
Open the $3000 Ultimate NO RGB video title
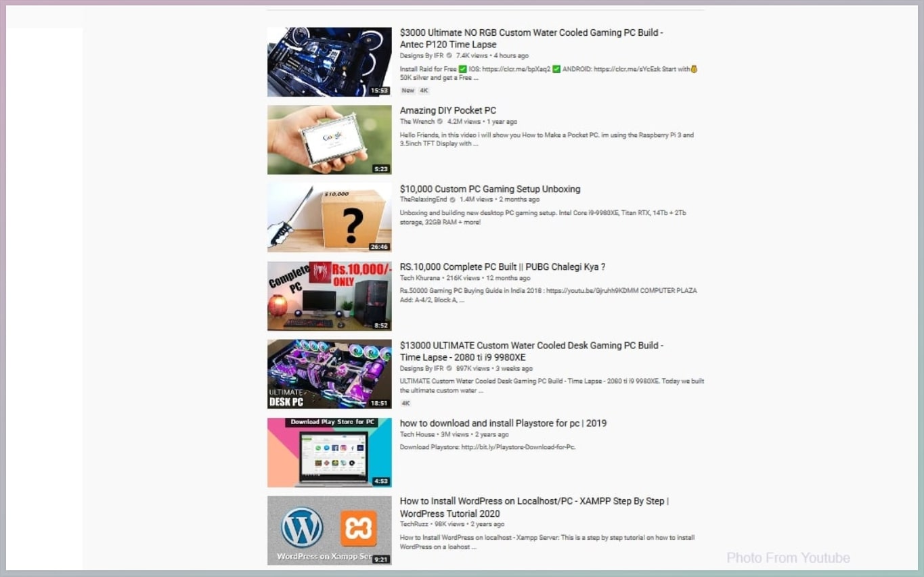click(531, 39)
